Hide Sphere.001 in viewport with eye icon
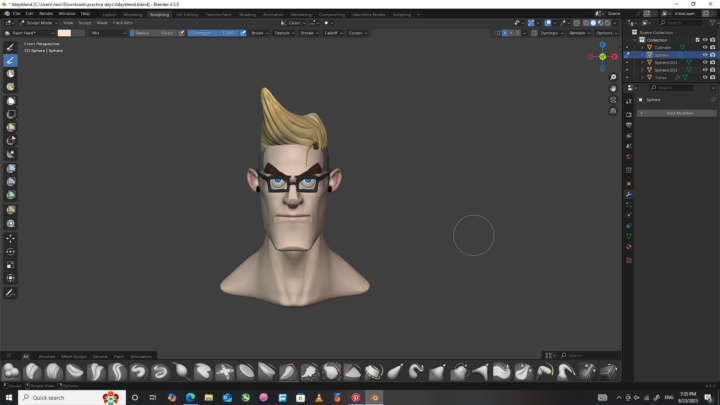The height and width of the screenshot is (405, 720). [x=705, y=62]
